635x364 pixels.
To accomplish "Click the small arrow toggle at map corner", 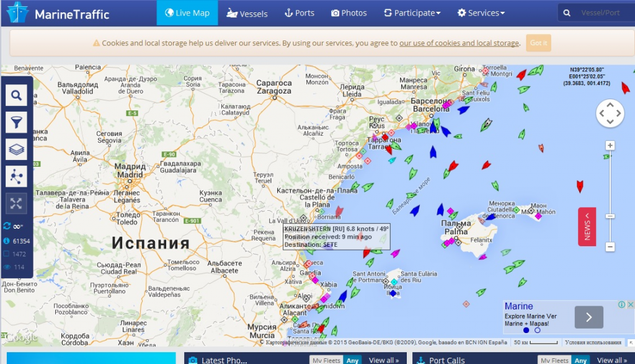I will [x=631, y=342].
